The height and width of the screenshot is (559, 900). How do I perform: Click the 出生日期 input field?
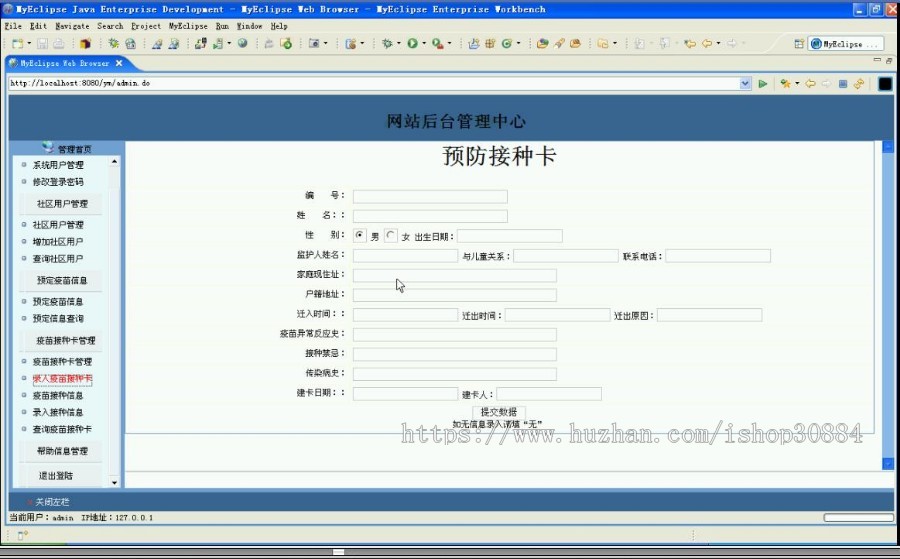[510, 236]
